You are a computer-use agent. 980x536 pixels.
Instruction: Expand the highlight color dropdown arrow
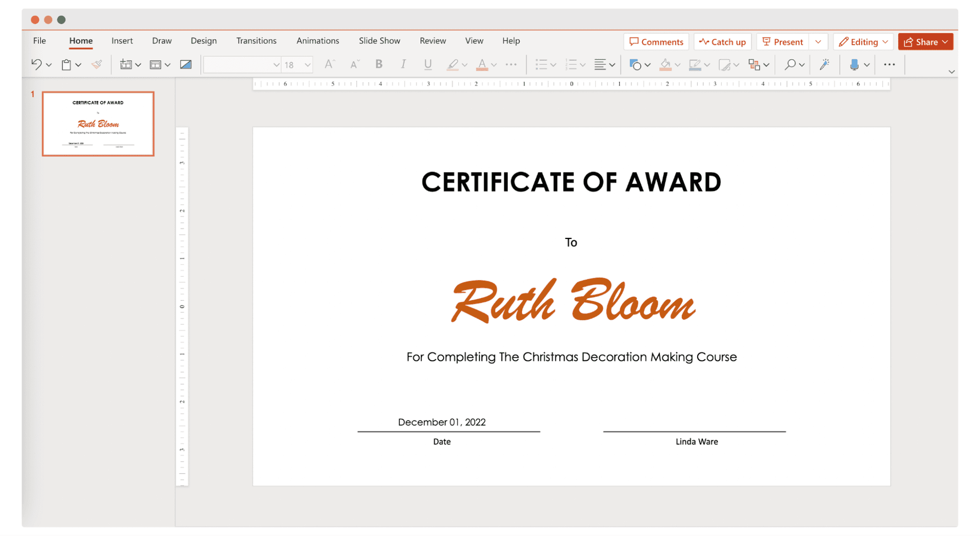(x=464, y=65)
